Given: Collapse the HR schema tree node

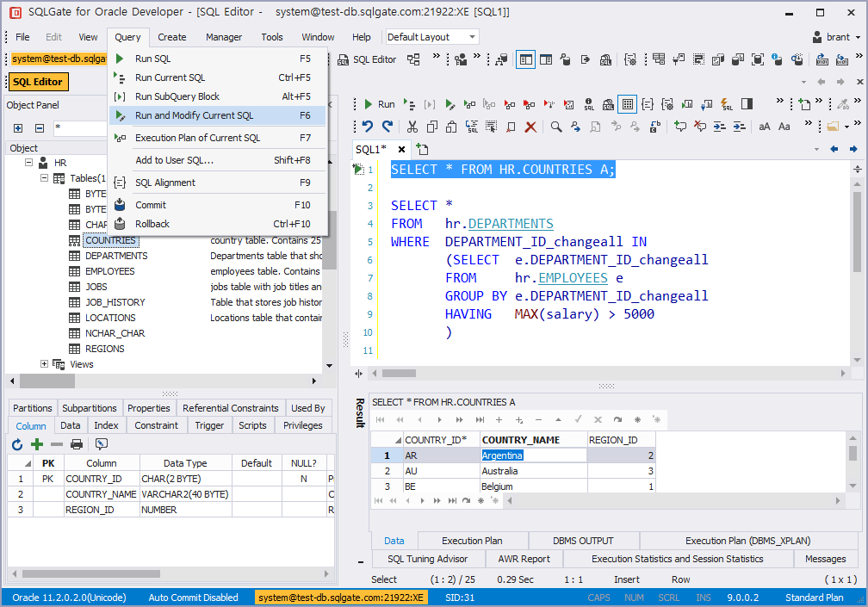Looking at the screenshot, I should tap(28, 163).
